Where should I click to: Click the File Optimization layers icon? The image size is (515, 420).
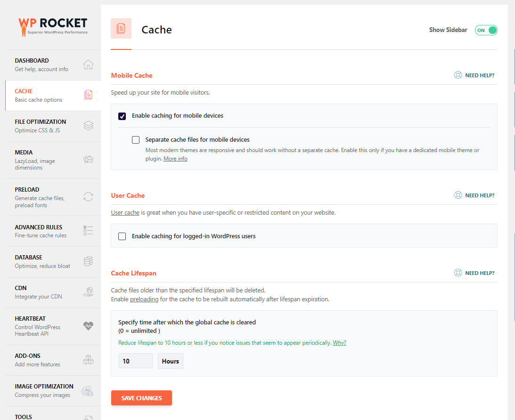[88, 126]
